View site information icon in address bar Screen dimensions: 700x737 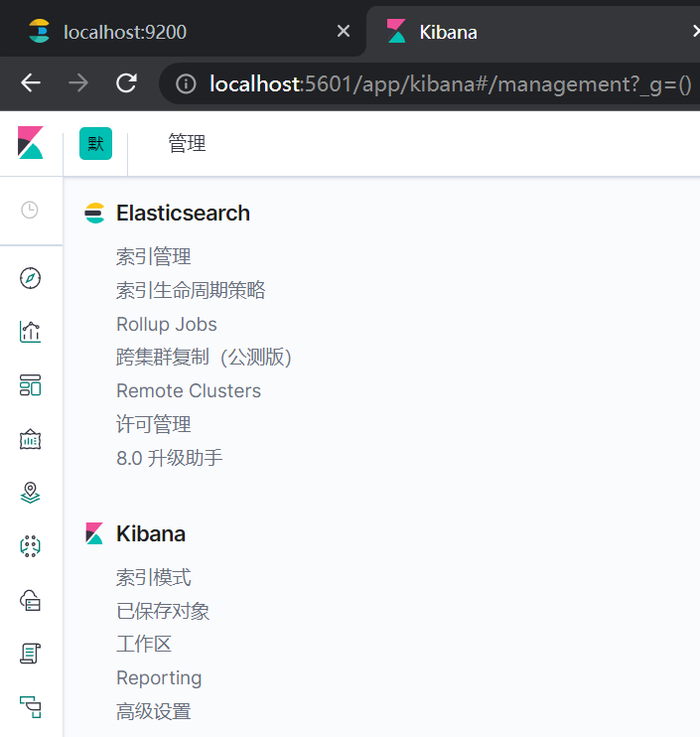186,84
